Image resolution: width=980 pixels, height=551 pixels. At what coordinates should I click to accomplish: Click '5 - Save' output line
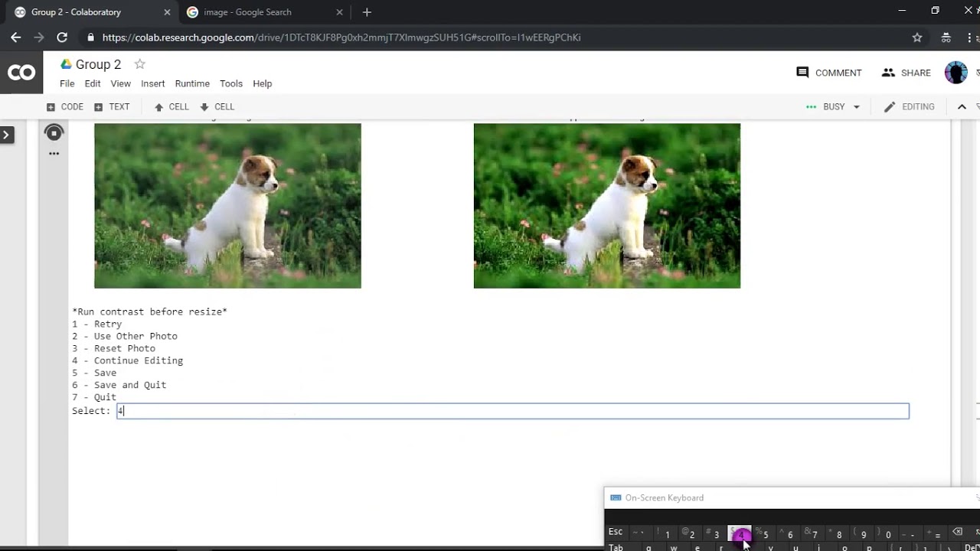pyautogui.click(x=94, y=373)
